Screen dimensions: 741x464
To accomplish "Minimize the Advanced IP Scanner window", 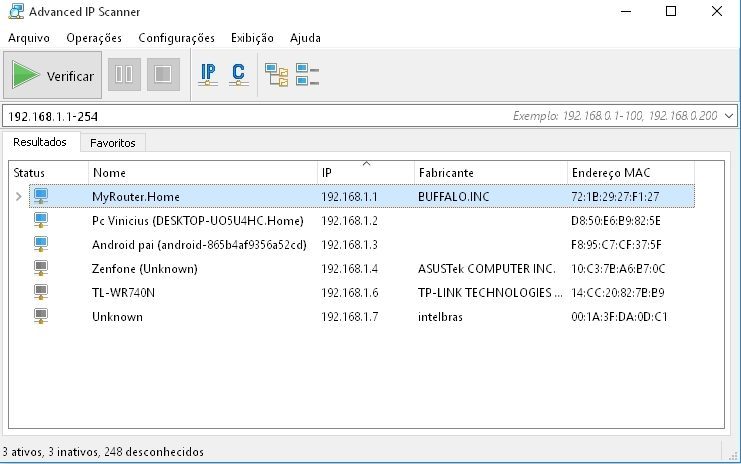I will [x=626, y=11].
